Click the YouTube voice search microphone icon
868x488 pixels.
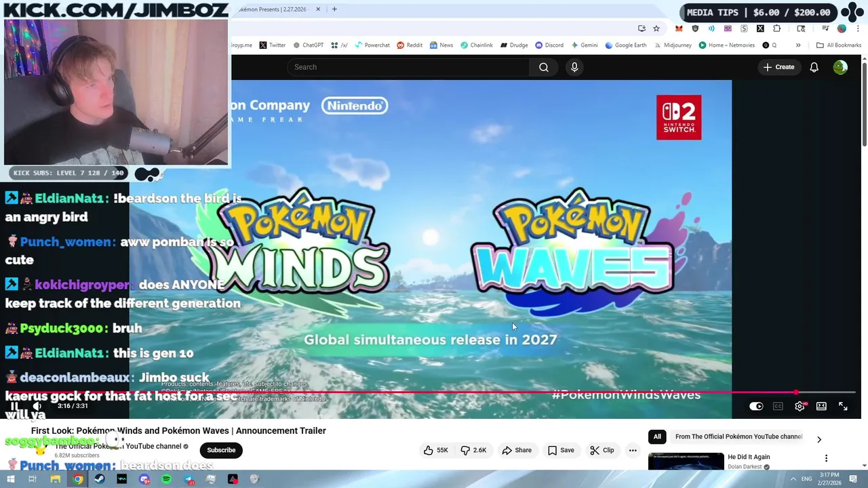coord(574,67)
